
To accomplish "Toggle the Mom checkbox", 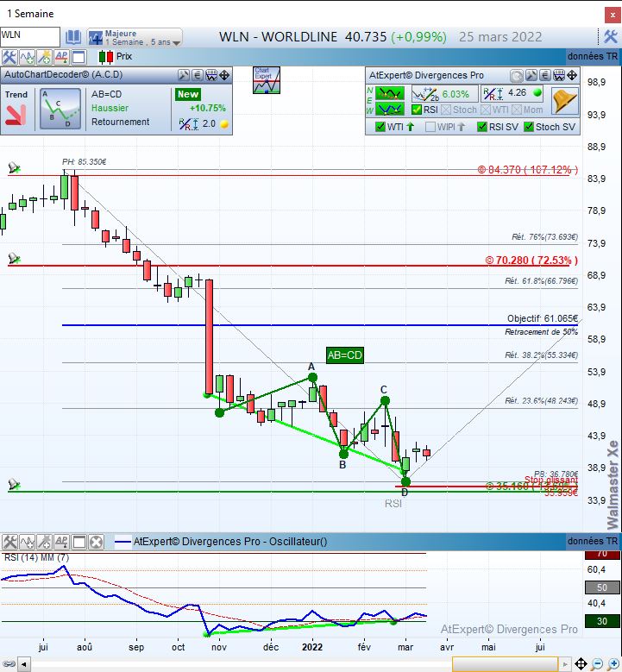I will [x=517, y=110].
